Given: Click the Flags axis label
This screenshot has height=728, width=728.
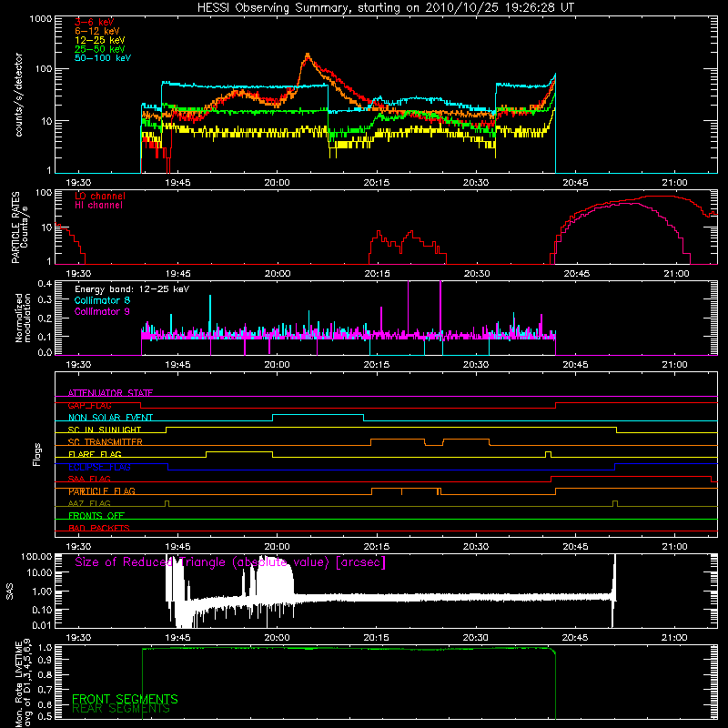Looking at the screenshot, I should [x=36, y=454].
